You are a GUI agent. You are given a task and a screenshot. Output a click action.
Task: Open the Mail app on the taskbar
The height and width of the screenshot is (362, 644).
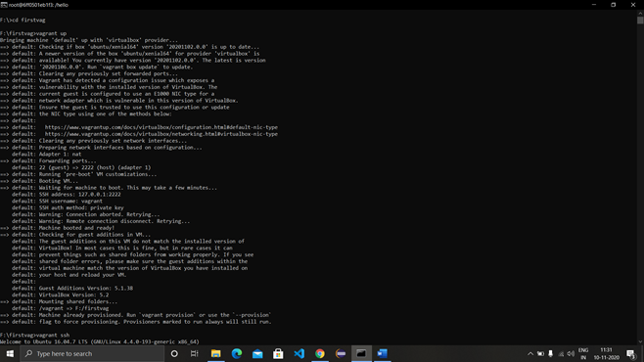point(257,353)
